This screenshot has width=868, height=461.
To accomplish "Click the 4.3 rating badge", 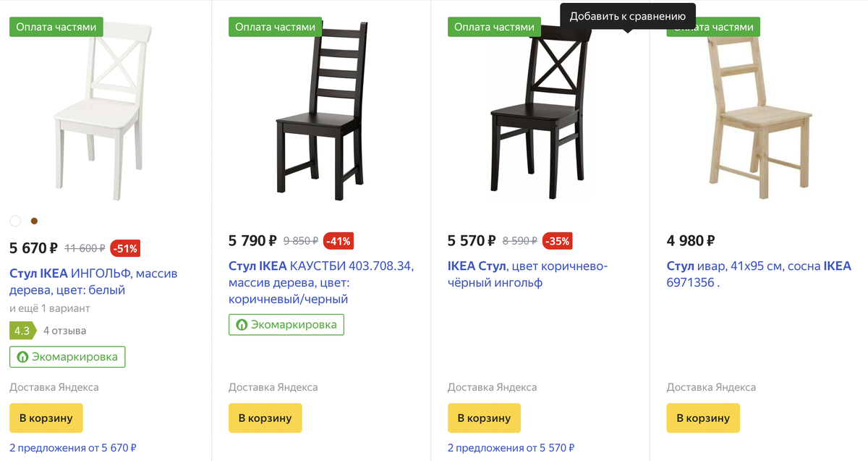I will click(22, 331).
